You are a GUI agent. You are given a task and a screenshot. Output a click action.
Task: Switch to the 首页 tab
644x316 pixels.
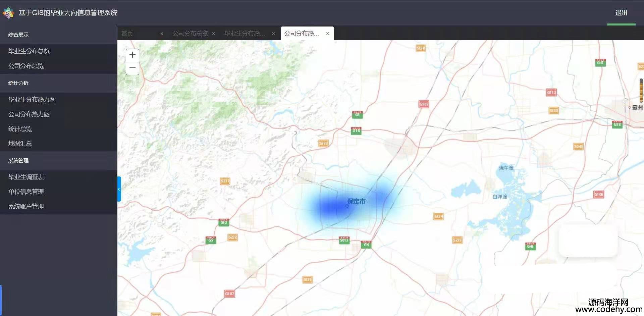coord(127,34)
